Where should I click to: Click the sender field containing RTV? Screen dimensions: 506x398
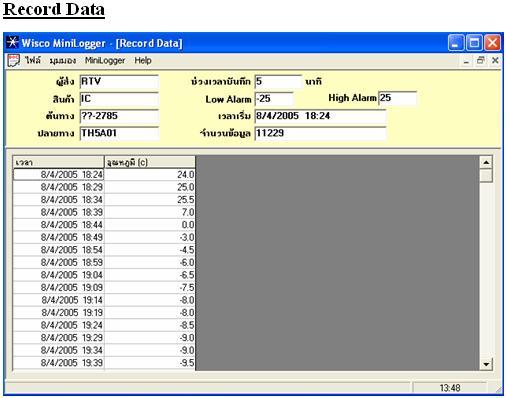pos(119,82)
